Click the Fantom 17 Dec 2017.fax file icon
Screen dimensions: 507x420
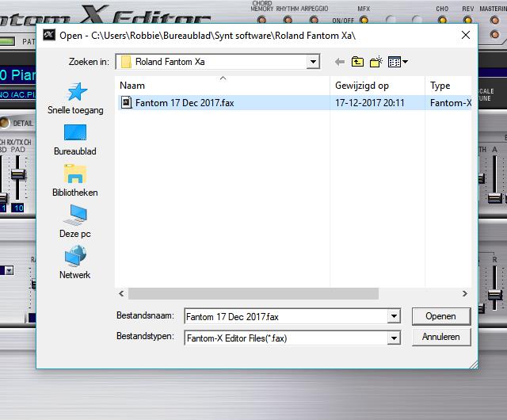(x=127, y=102)
